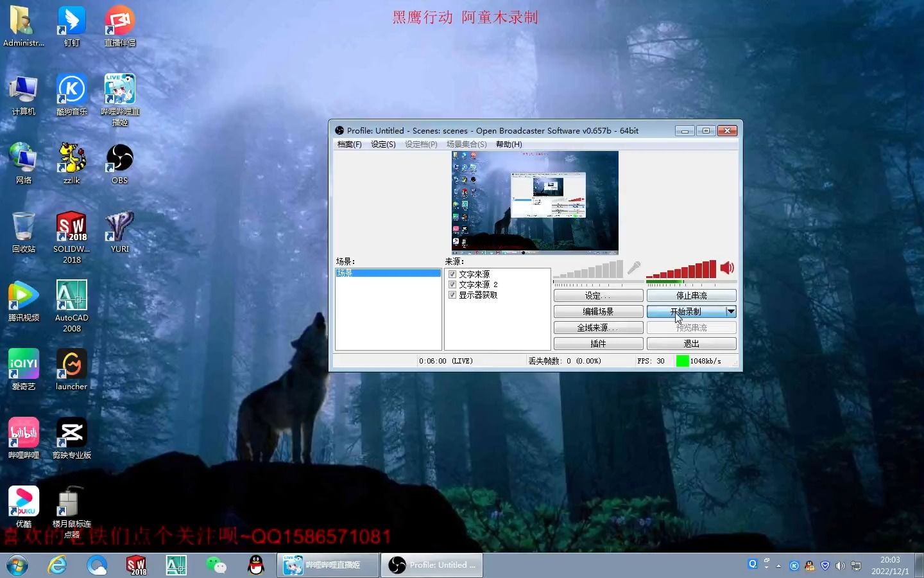
Task: Click the 设定... button
Action: [598, 295]
